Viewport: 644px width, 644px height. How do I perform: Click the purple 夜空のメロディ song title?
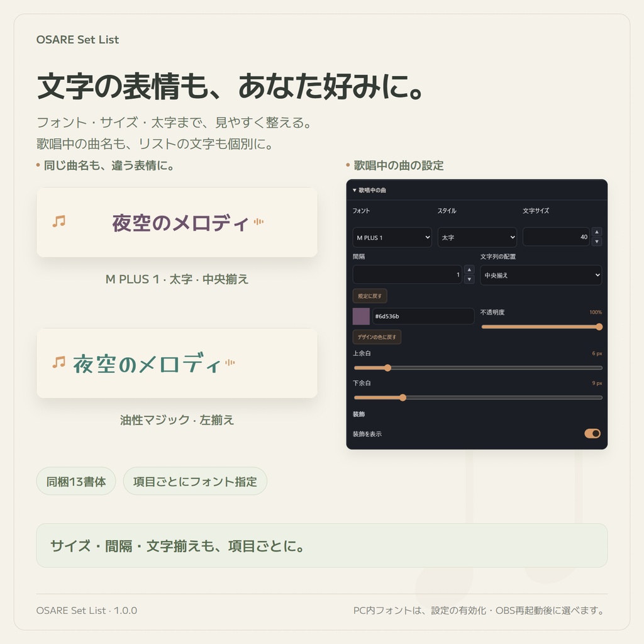click(180, 223)
